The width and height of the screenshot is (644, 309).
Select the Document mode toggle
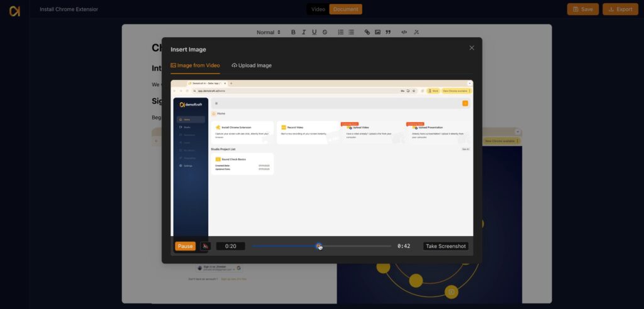pos(345,9)
